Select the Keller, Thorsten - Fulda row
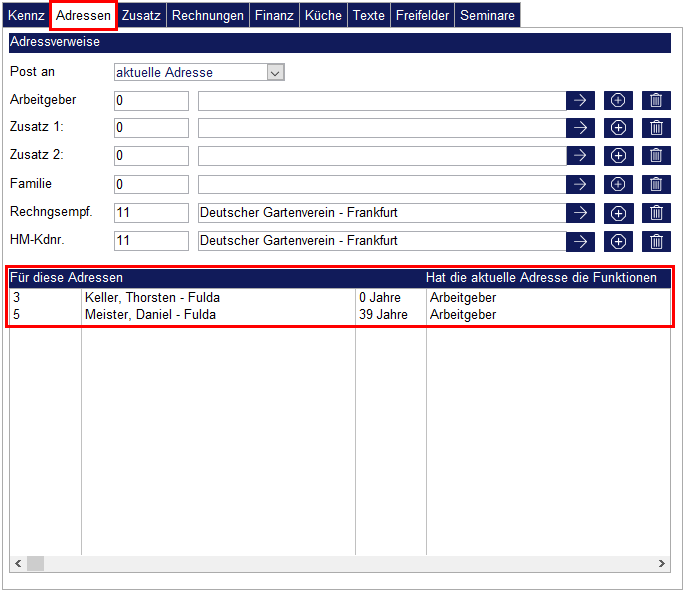The height and width of the screenshot is (593, 687). [152, 298]
